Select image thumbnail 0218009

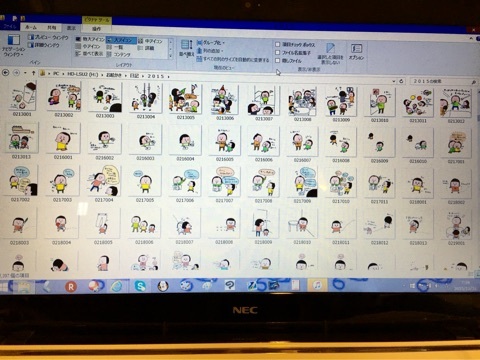pos(263,223)
